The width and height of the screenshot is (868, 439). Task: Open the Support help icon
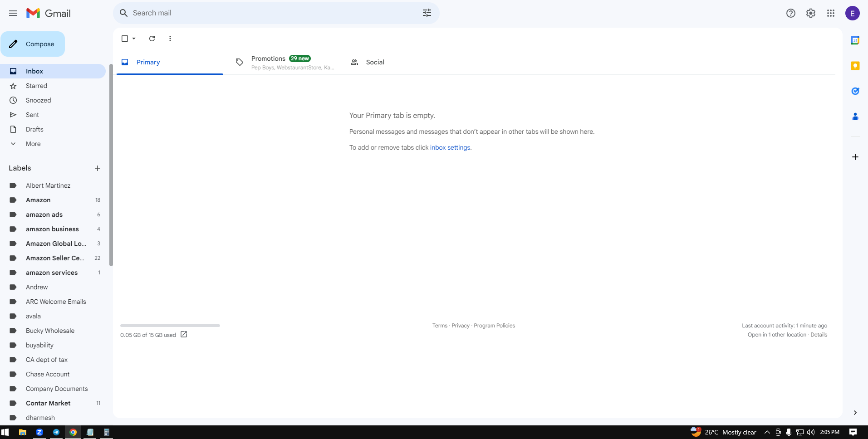(791, 13)
